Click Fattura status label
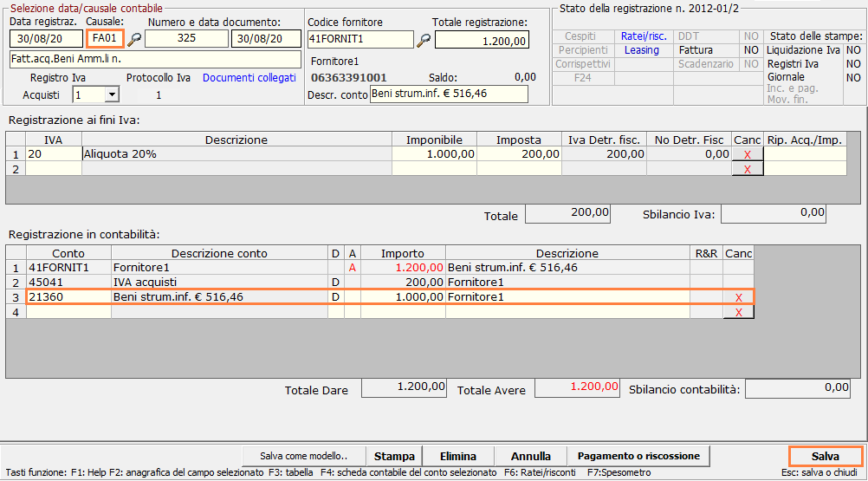Image resolution: width=868 pixels, height=481 pixels. tap(696, 49)
